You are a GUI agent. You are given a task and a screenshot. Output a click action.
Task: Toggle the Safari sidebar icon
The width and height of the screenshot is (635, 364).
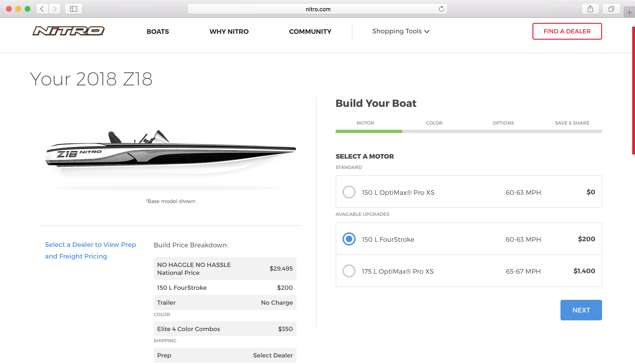pos(73,9)
